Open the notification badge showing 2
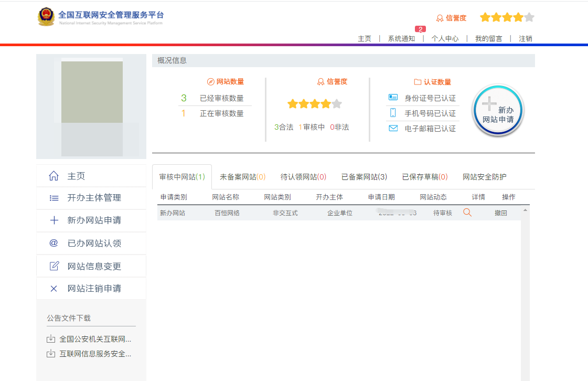The width and height of the screenshot is (588, 381). (420, 29)
